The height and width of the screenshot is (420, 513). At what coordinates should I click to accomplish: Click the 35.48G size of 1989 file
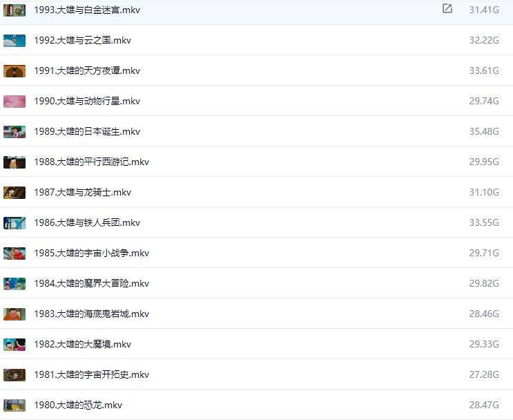483,132
